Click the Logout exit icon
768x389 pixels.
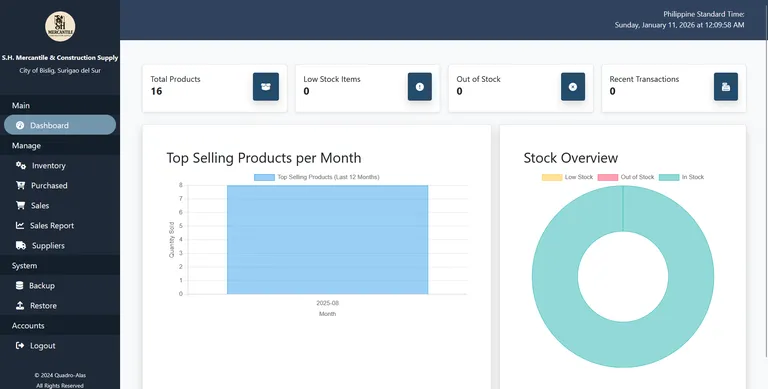pos(20,345)
